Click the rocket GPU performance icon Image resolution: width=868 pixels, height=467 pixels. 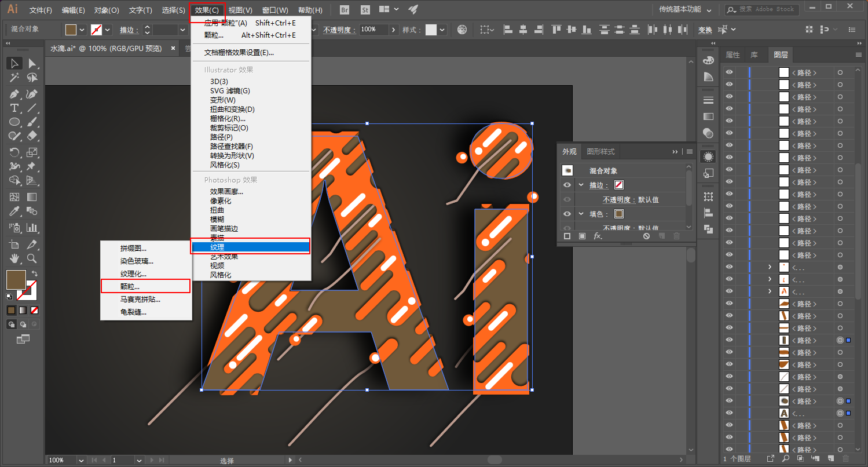(x=413, y=10)
